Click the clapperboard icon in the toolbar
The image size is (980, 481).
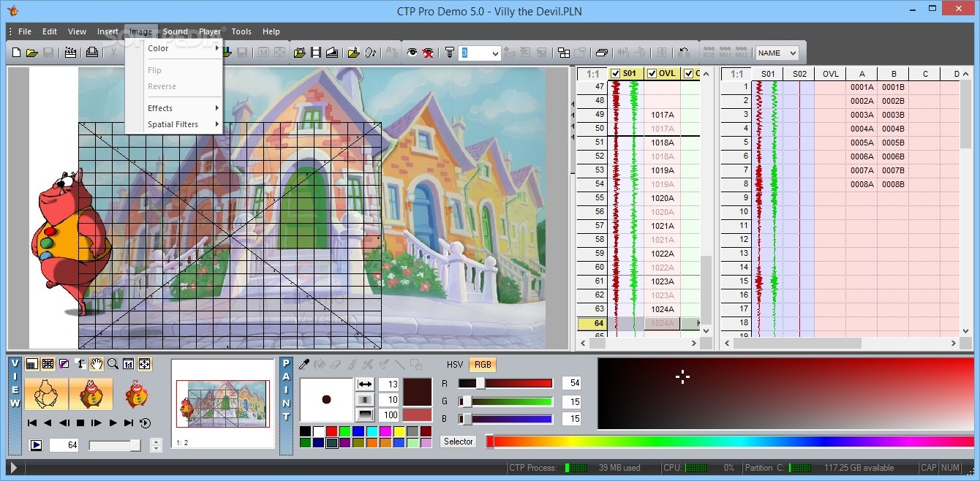[x=70, y=53]
